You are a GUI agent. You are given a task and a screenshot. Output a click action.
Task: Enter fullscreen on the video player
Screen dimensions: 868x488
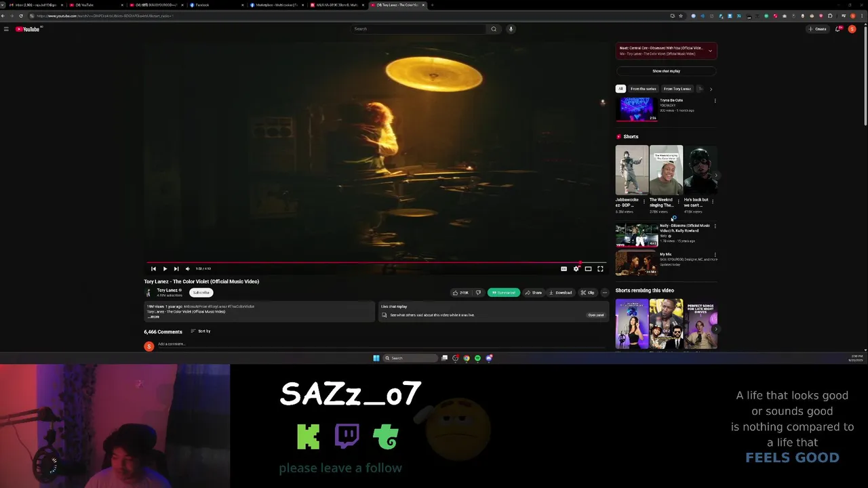pos(600,269)
